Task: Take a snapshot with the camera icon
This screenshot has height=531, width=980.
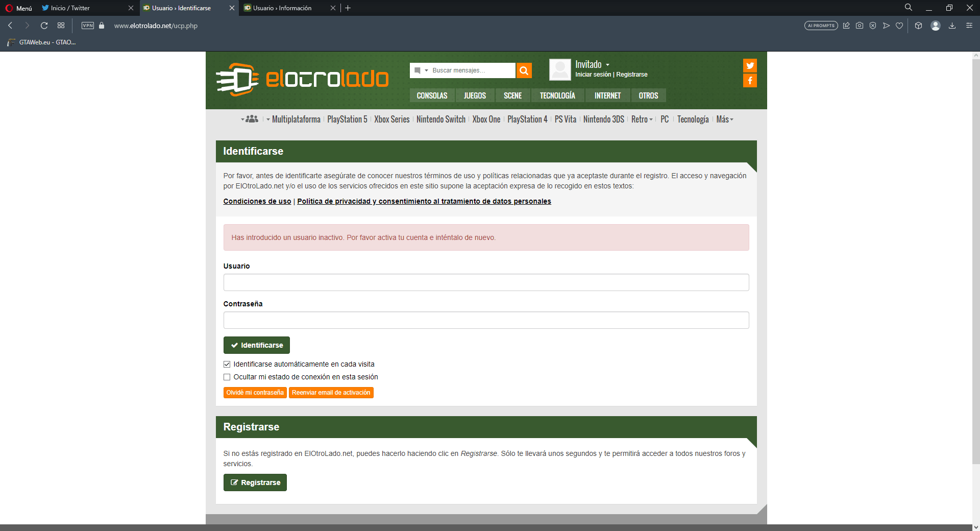Action: tap(860, 26)
